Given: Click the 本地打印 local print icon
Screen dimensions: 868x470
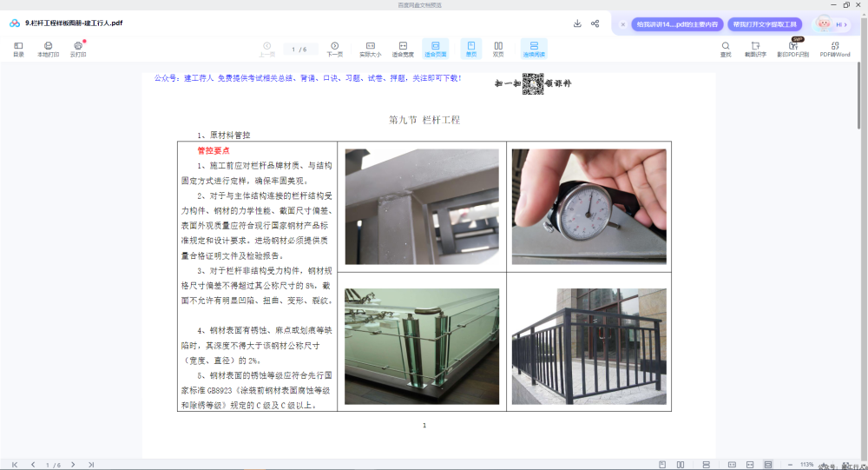Looking at the screenshot, I should click(48, 49).
